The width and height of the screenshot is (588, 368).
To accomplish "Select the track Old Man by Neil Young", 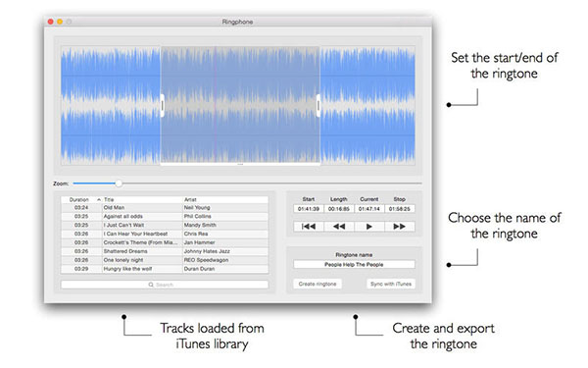I will pyautogui.click(x=165, y=208).
